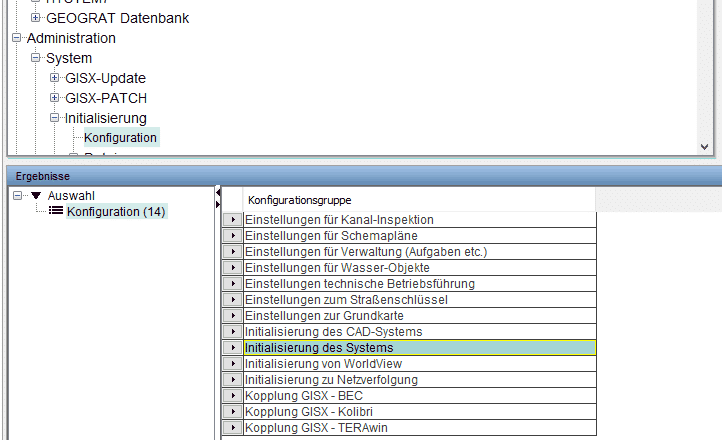722x440 pixels.
Task: Expand the GEOGRAT Datenbank tree node
Action: point(35,17)
